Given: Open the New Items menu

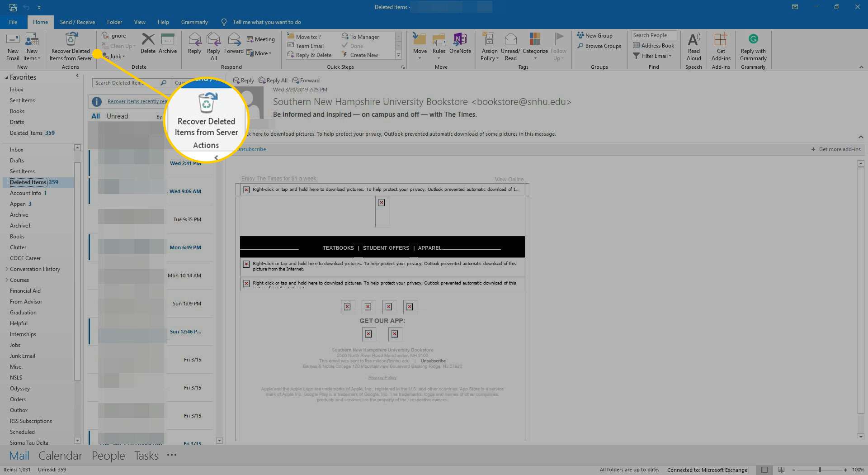Looking at the screenshot, I should click(x=32, y=47).
